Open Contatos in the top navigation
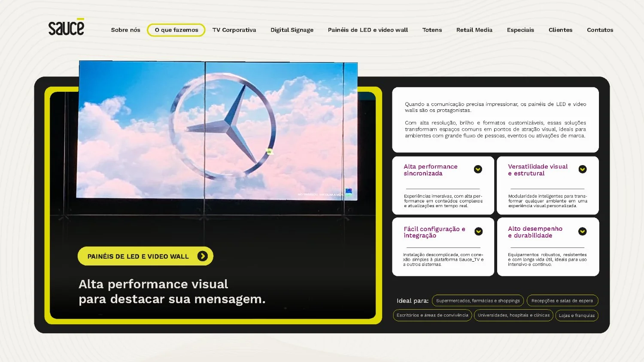The height and width of the screenshot is (362, 644). 600,30
